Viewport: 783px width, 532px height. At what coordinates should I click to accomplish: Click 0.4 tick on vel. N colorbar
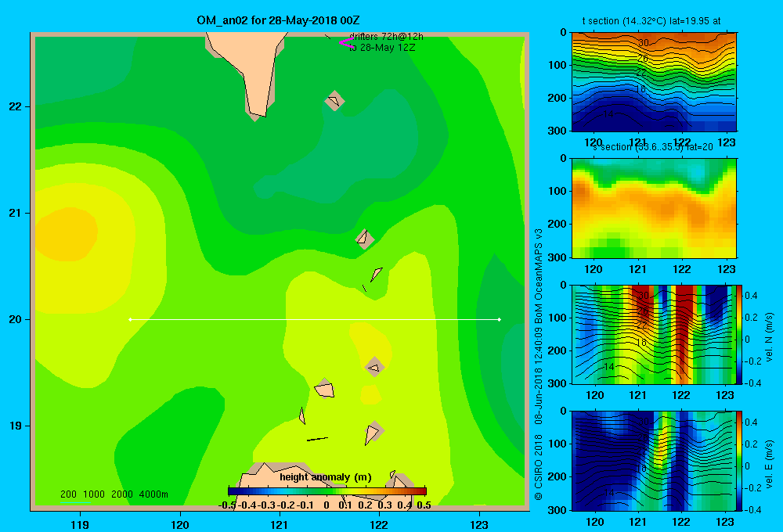[751, 296]
